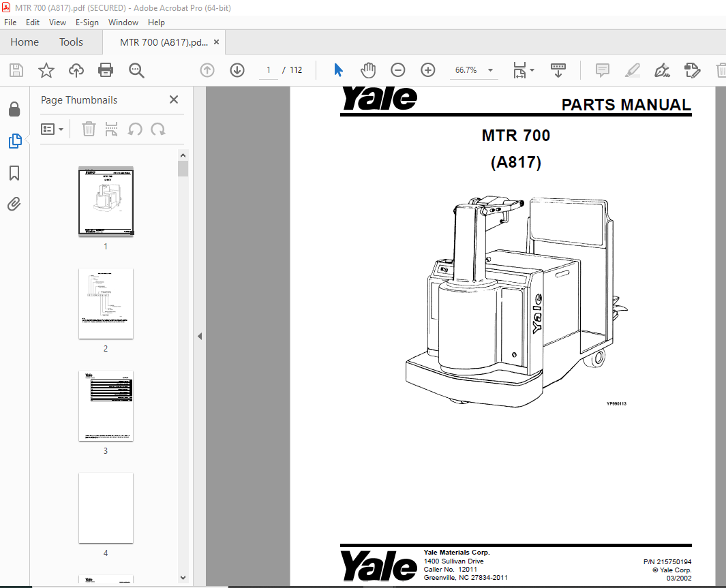726x588 pixels.
Task: Click the Zoom Out minus icon
Action: coord(397,70)
